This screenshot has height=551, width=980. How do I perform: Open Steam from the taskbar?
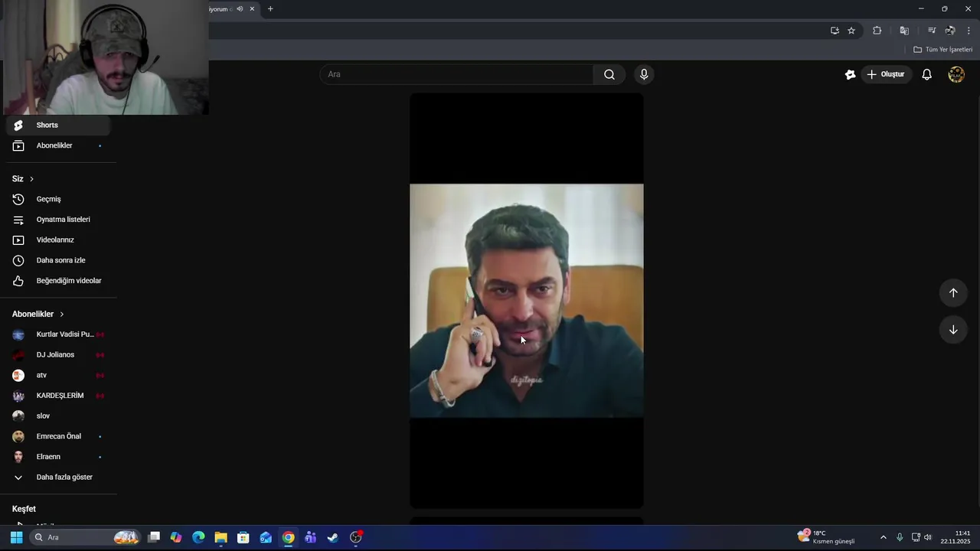(333, 537)
